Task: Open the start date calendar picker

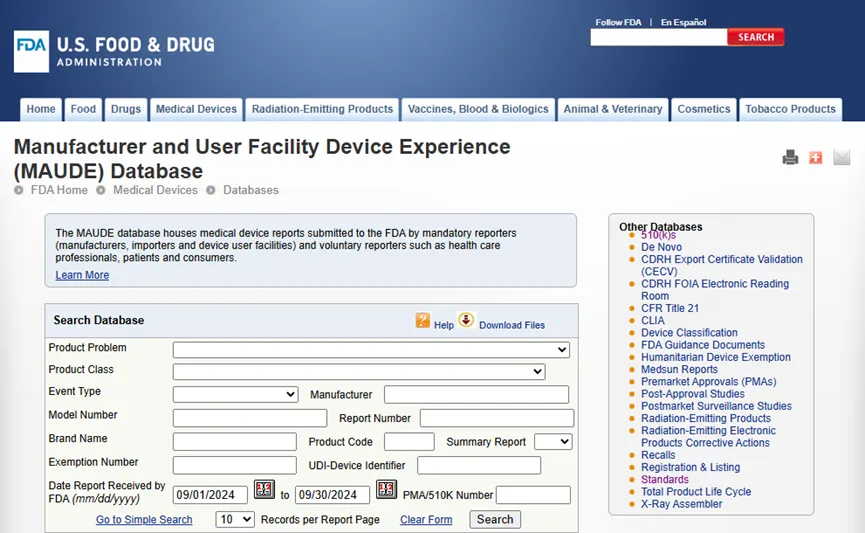Action: [264, 489]
